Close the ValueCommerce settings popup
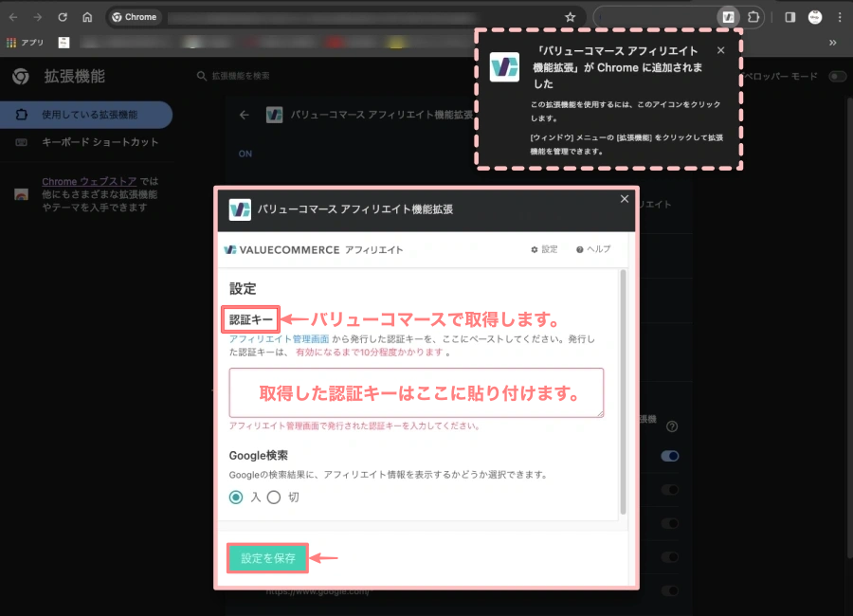Screen dimensions: 853x616 [x=625, y=199]
